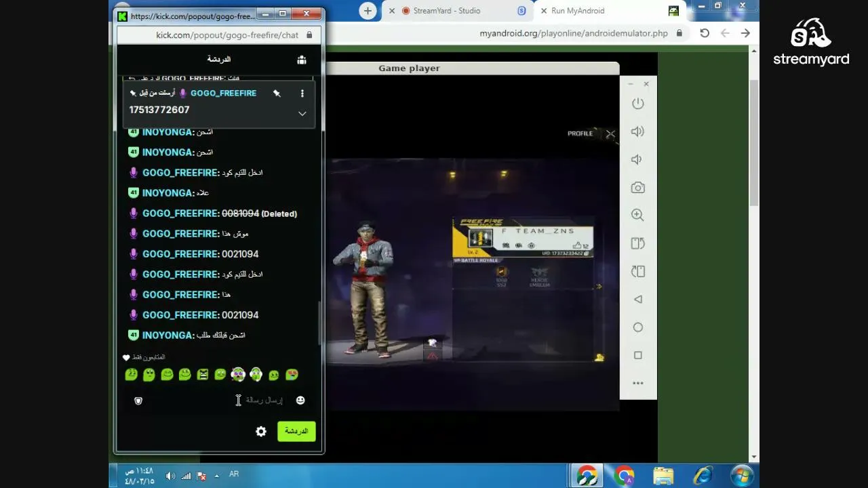Tap the Android back triangle button

[637, 300]
